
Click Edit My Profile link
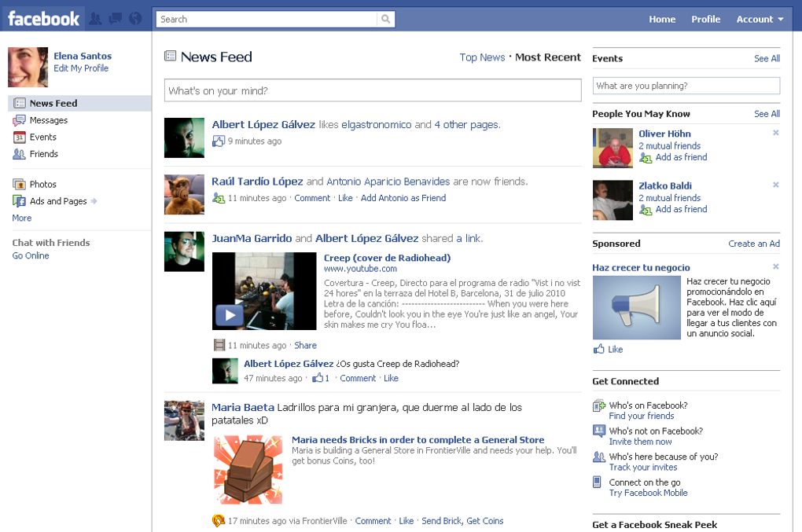point(81,68)
